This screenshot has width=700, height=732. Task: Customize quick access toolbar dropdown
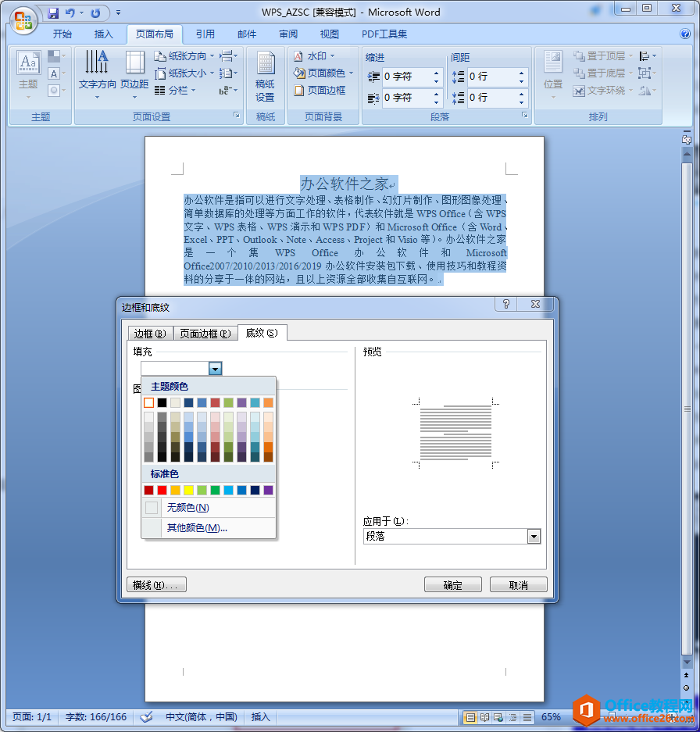pos(118,13)
